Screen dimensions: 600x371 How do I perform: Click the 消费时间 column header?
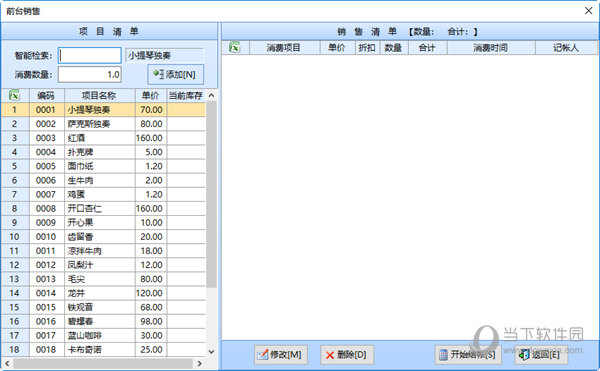tap(491, 47)
